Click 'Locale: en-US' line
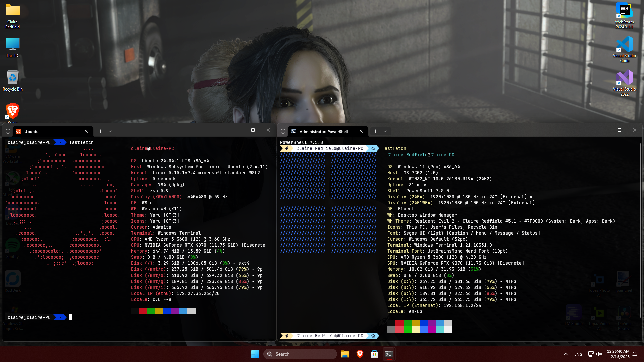The image size is (644, 362). [405, 311]
